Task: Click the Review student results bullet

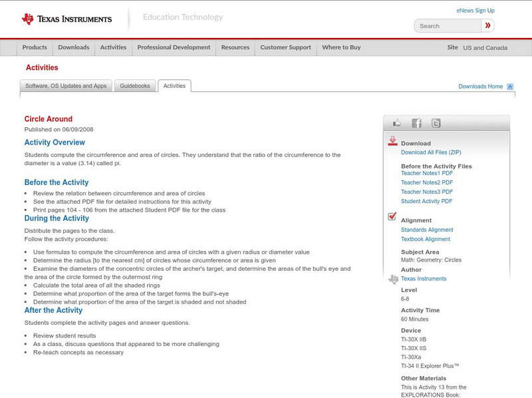Action: pyautogui.click(x=65, y=336)
